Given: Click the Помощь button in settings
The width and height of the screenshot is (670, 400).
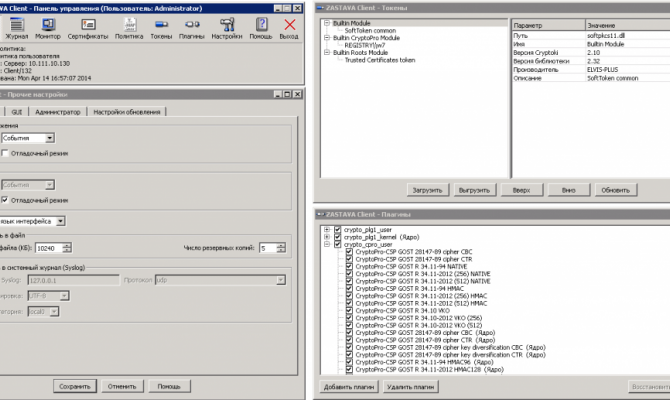Looking at the screenshot, I should point(169,386).
